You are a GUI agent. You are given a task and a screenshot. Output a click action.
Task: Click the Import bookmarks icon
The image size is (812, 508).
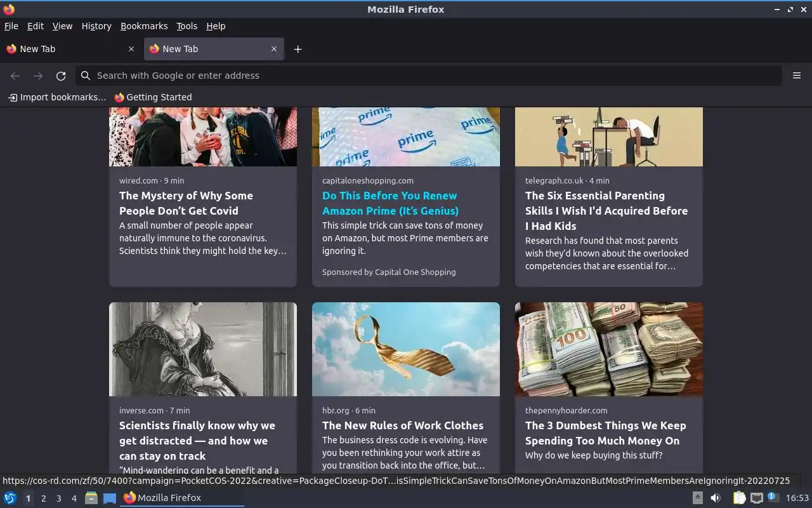pos(12,97)
